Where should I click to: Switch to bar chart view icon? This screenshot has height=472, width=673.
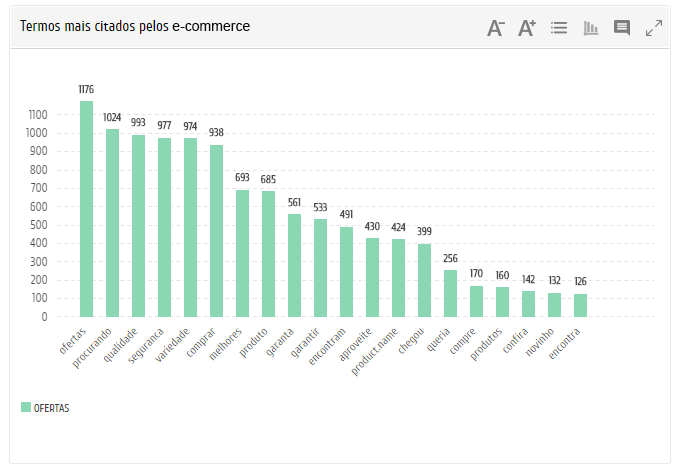click(x=591, y=28)
